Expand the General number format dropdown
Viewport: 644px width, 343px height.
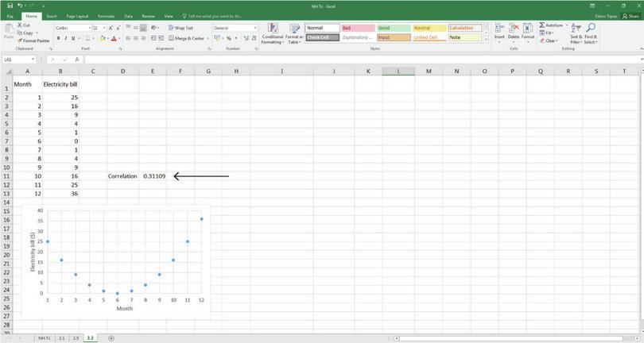(x=255, y=28)
